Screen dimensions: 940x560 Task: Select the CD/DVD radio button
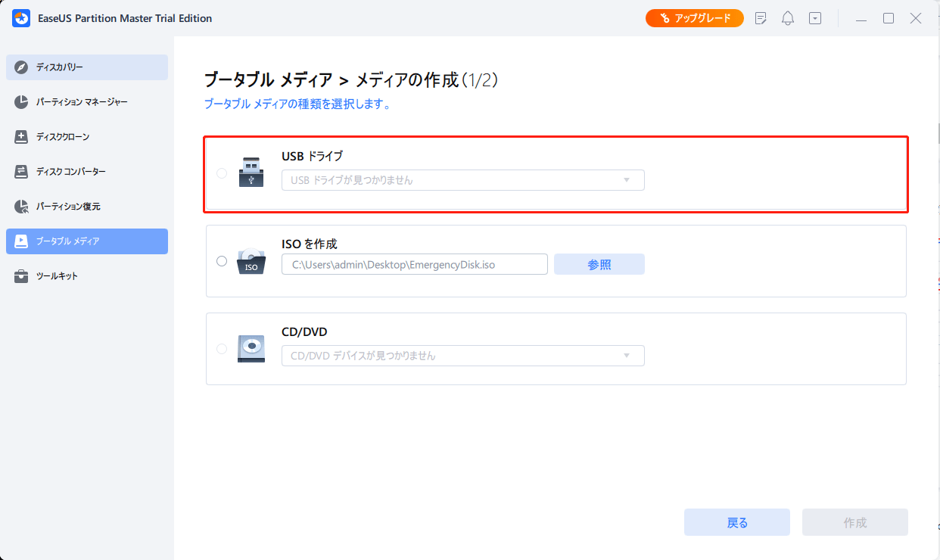pyautogui.click(x=222, y=349)
